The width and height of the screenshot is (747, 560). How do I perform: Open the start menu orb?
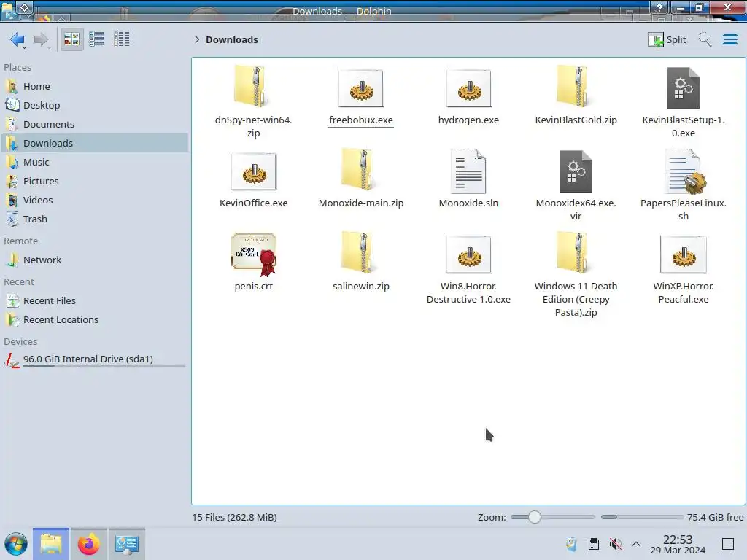[x=16, y=544]
